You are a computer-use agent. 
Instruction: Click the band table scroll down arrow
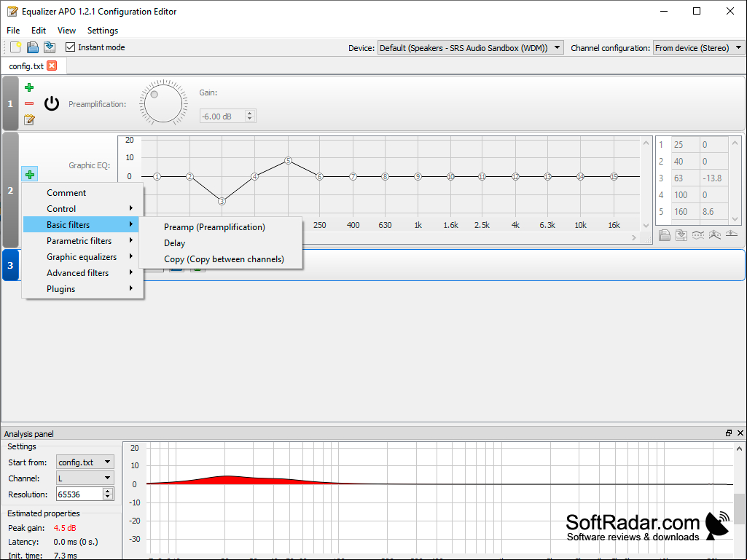tap(735, 219)
